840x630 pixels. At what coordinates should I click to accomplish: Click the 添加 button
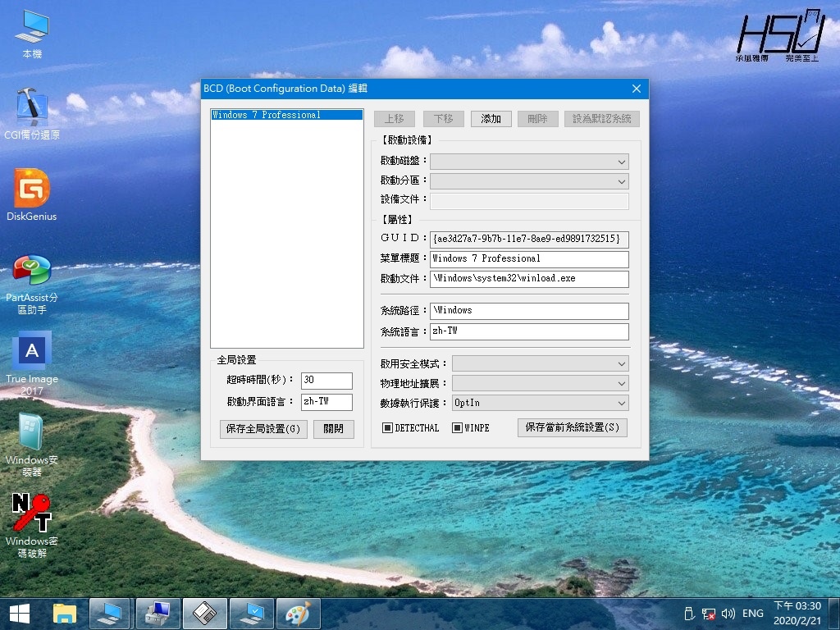point(491,119)
